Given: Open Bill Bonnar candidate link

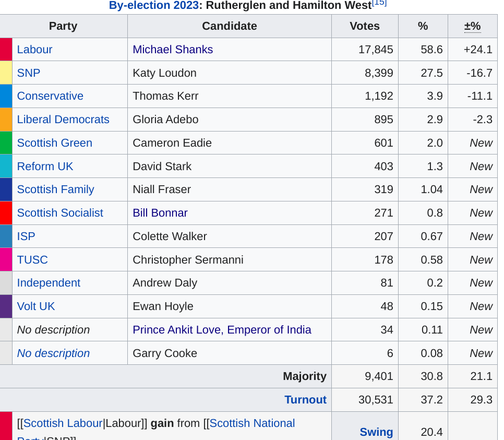Looking at the screenshot, I should (x=160, y=213).
